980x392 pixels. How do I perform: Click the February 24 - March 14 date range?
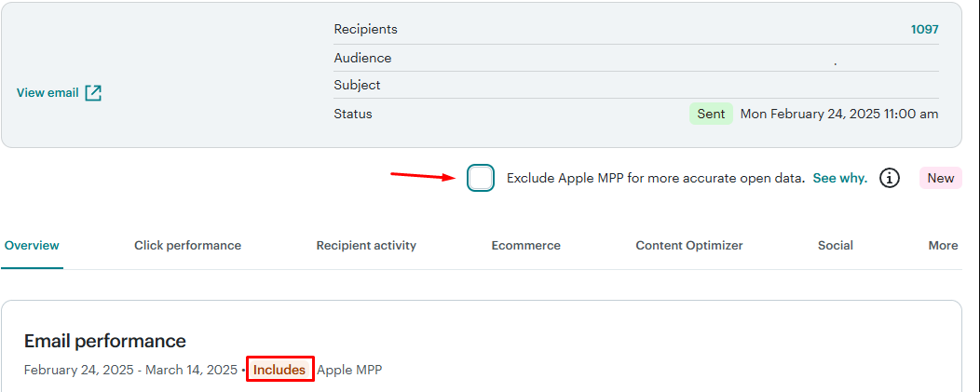click(130, 370)
